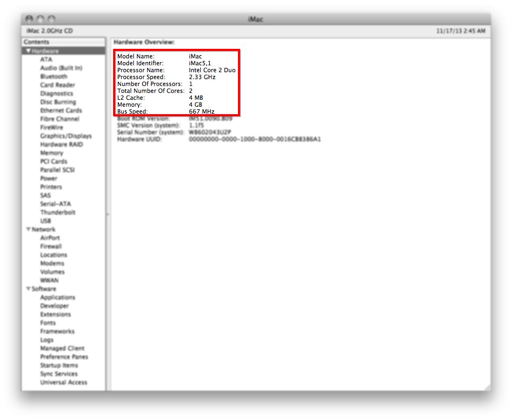Open Extensions under Software
Screen dimensions: 512x420
pyautogui.click(x=55, y=314)
